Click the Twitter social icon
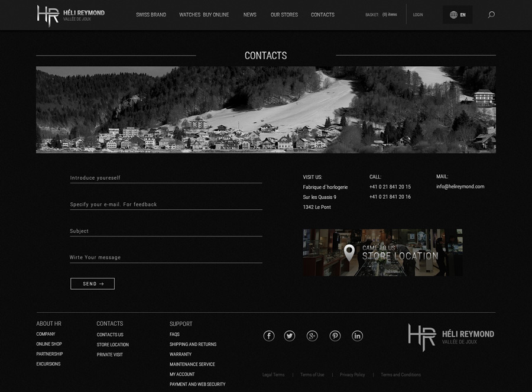Screen dimensions: 532x392 point(290,335)
